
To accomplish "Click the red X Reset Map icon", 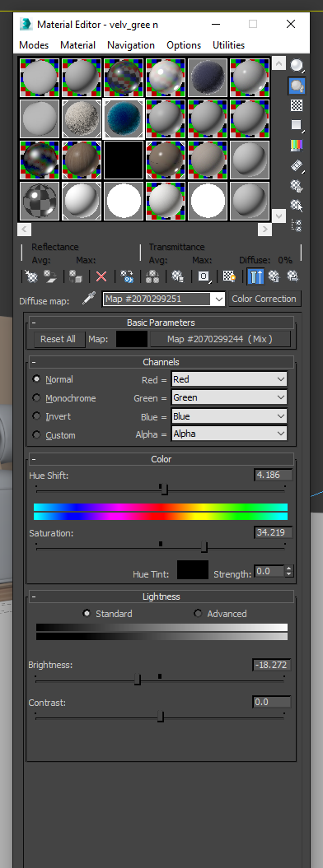I will pyautogui.click(x=101, y=276).
